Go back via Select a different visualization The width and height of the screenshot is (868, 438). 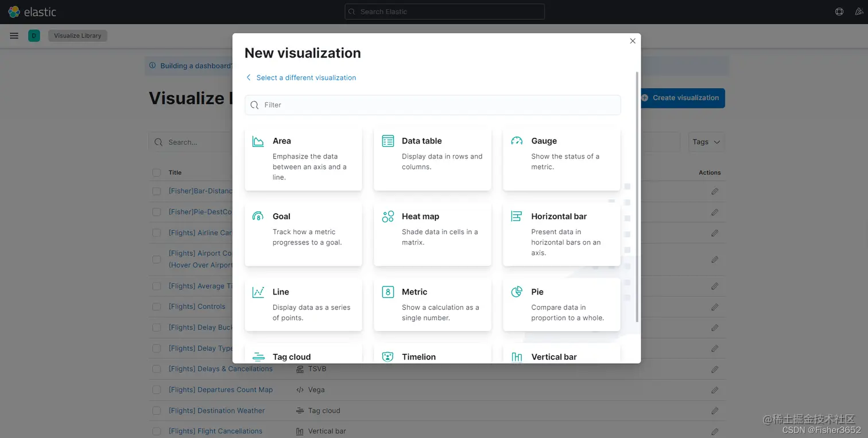point(301,77)
